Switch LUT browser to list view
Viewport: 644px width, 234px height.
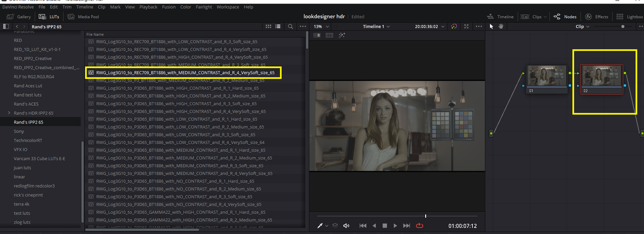point(278,26)
